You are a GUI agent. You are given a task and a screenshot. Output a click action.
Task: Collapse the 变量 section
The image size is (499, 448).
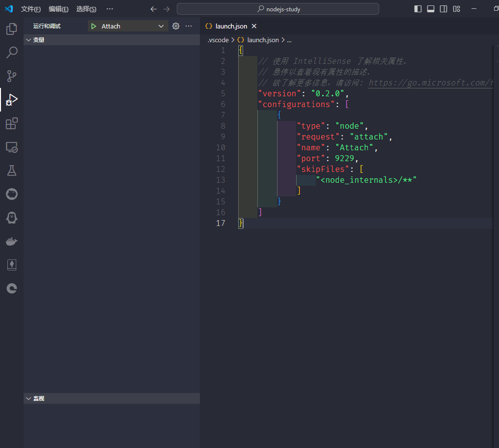(x=111, y=40)
